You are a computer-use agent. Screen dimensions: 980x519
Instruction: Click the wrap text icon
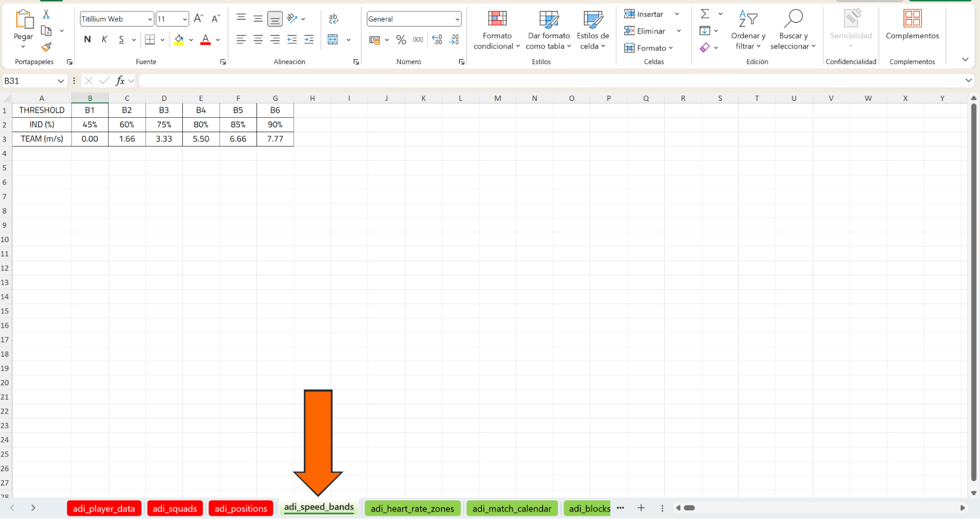333,19
